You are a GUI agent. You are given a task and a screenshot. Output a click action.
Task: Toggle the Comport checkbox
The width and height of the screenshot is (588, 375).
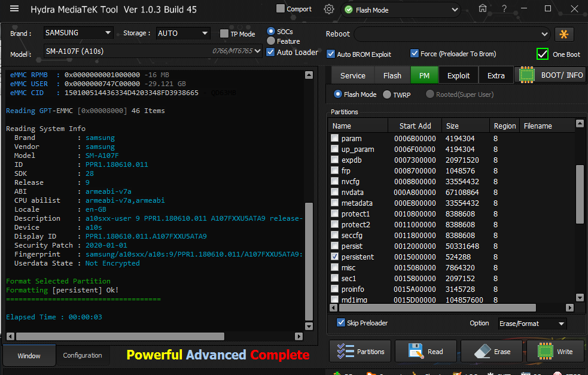[x=280, y=8]
